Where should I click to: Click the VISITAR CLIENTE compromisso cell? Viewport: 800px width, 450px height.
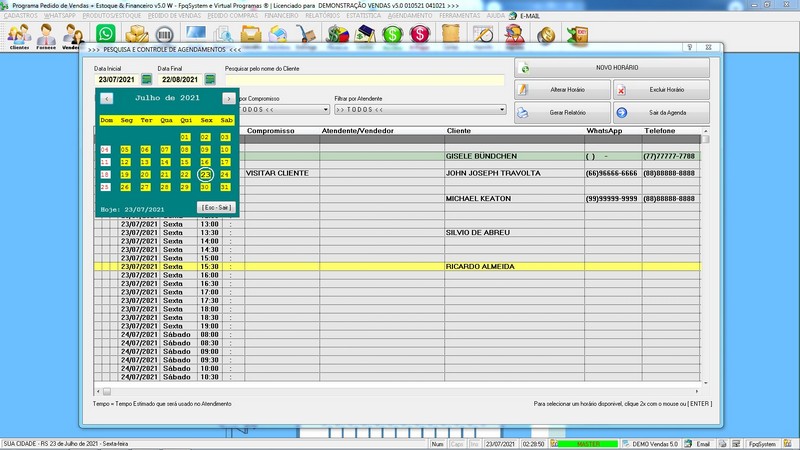click(282, 173)
